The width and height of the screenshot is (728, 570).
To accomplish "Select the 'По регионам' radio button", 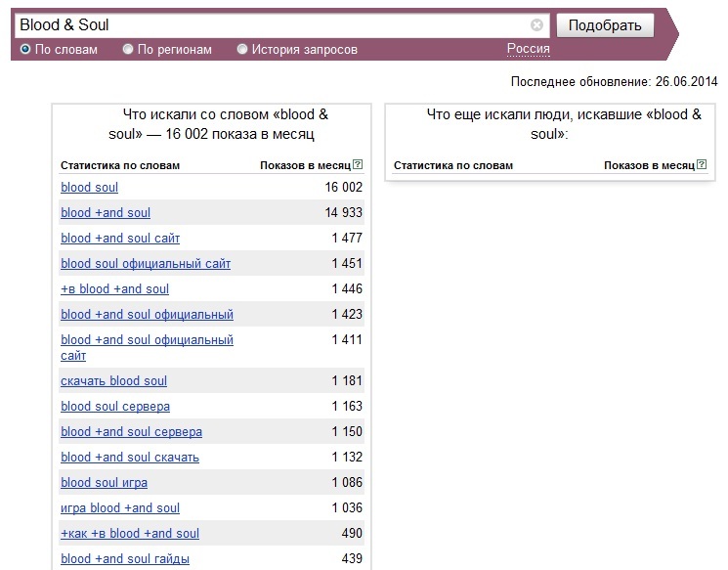I will pos(128,49).
